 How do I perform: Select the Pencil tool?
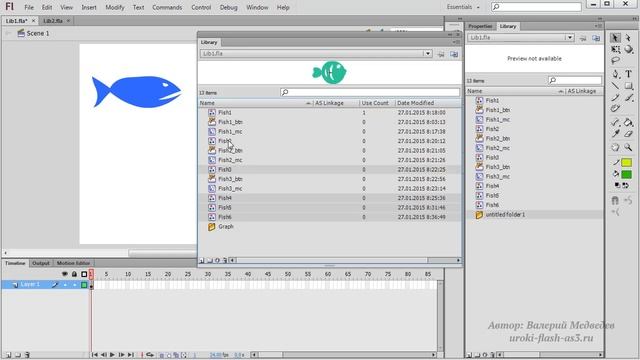616,98
